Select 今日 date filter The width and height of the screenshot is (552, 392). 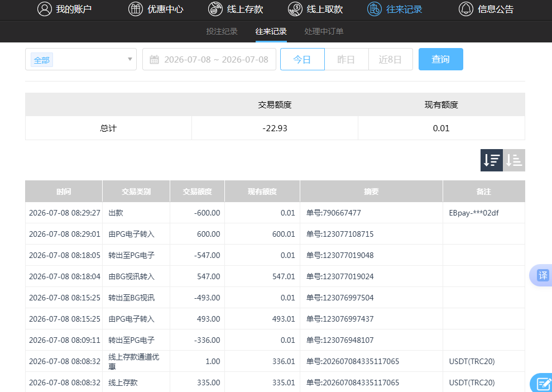[303, 59]
